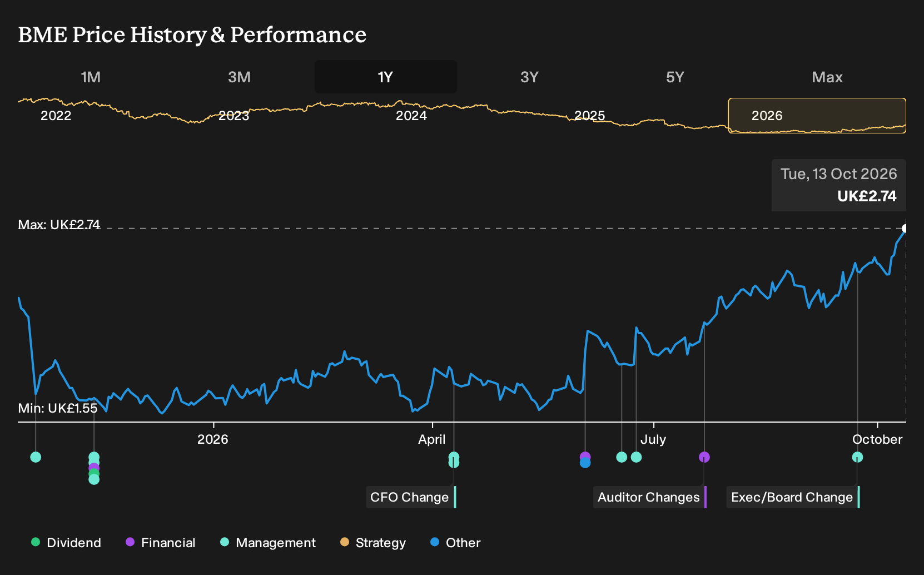Screen dimensions: 924x575
Task: Select the 1M time range tab
Action: pyautogui.click(x=91, y=77)
